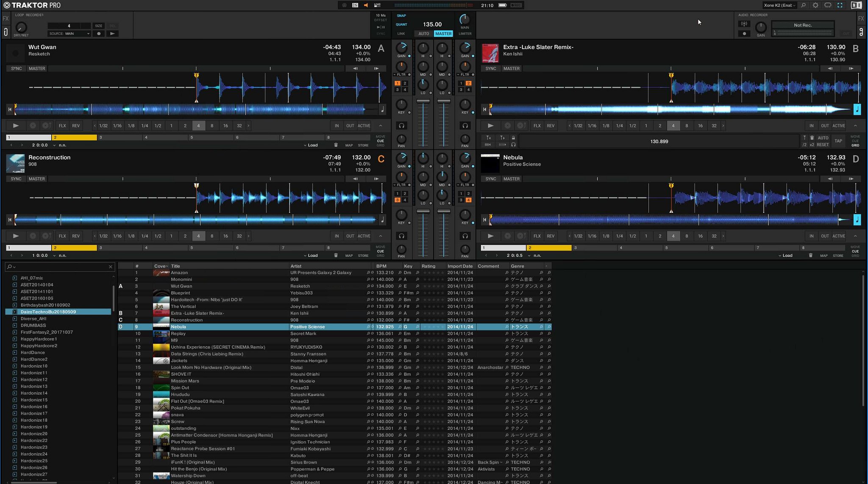Clear the browser search field
This screenshot has height=484, width=868.
click(111, 267)
